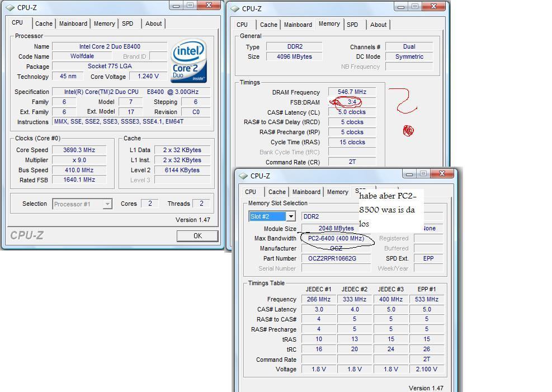Click the EPP #1 voltage 2.100 V

[427, 369]
